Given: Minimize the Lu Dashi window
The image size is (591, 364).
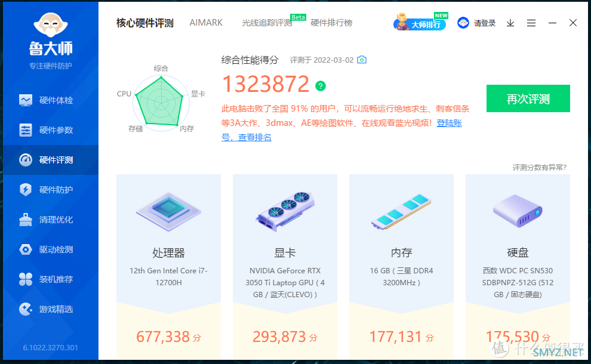Looking at the screenshot, I should point(552,23).
